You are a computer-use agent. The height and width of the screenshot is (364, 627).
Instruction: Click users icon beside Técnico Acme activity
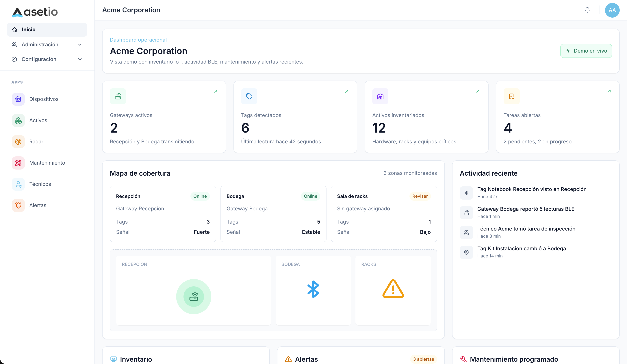466,232
